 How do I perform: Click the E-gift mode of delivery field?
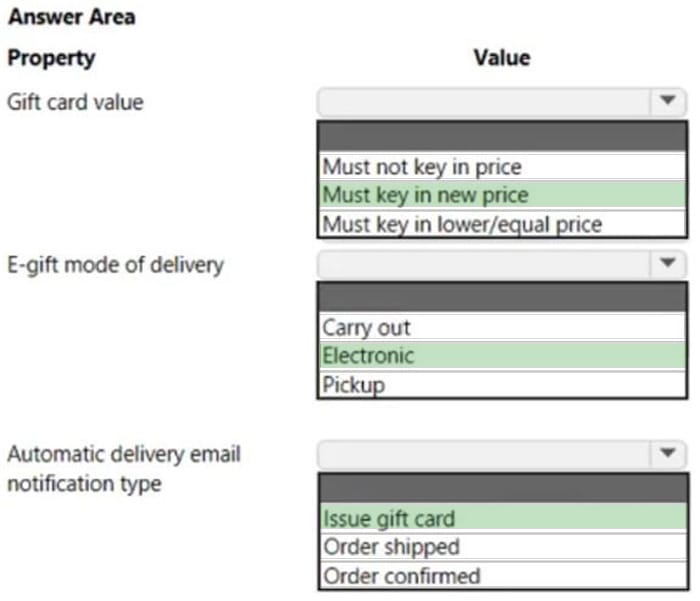click(484, 264)
